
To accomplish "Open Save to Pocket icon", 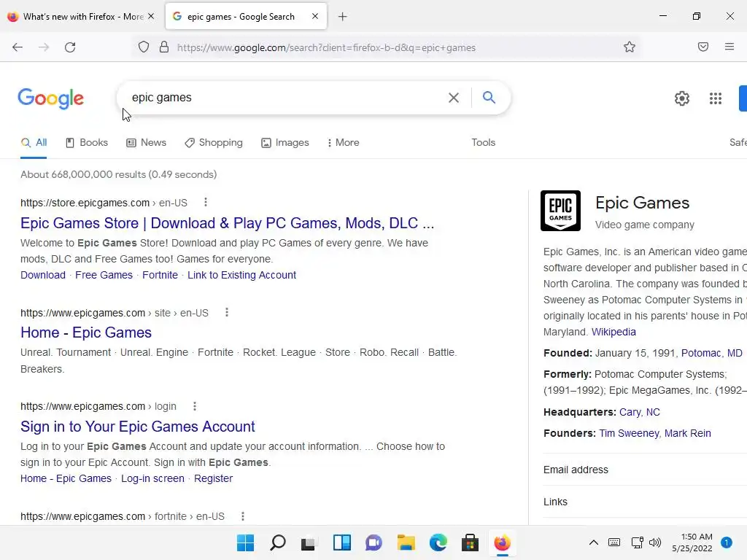I will coord(703,47).
